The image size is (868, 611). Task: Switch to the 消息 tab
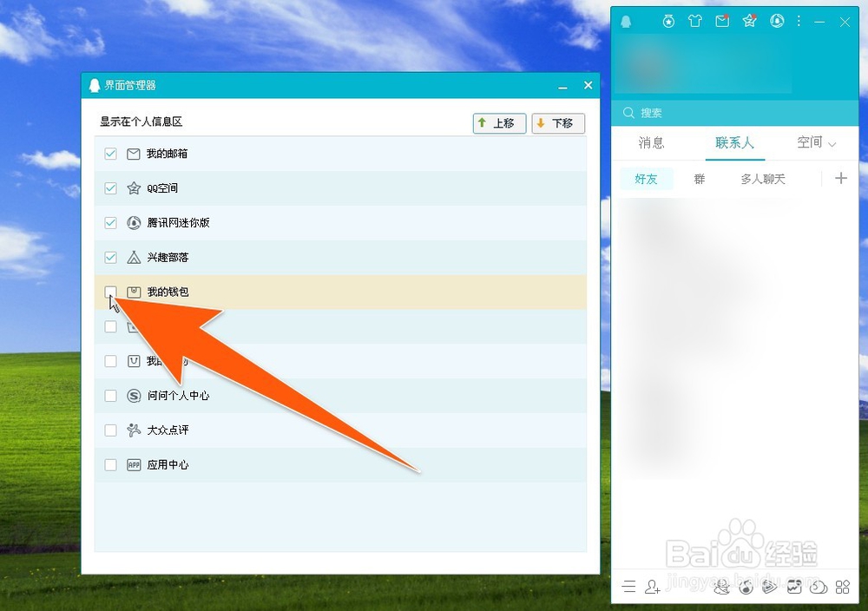click(652, 143)
